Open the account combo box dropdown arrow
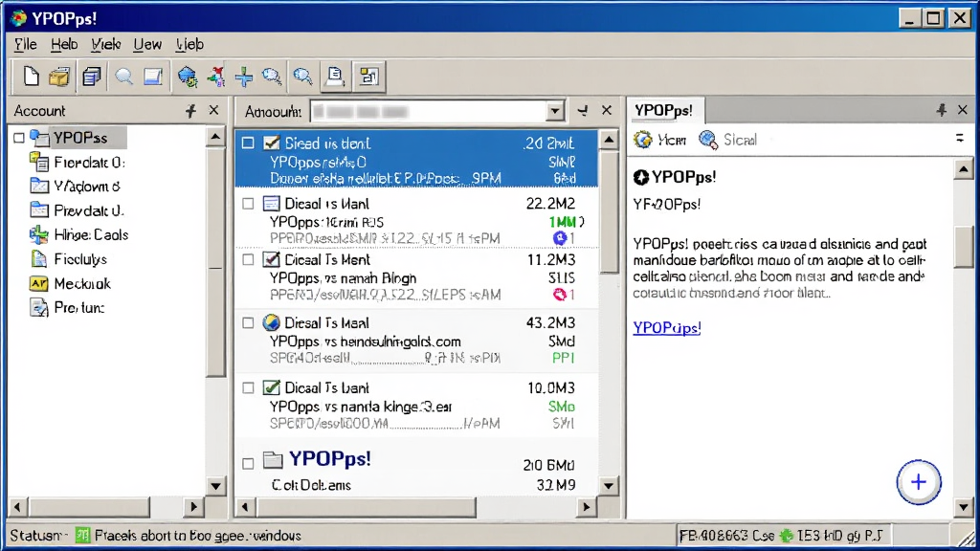The image size is (980, 551). tap(554, 111)
